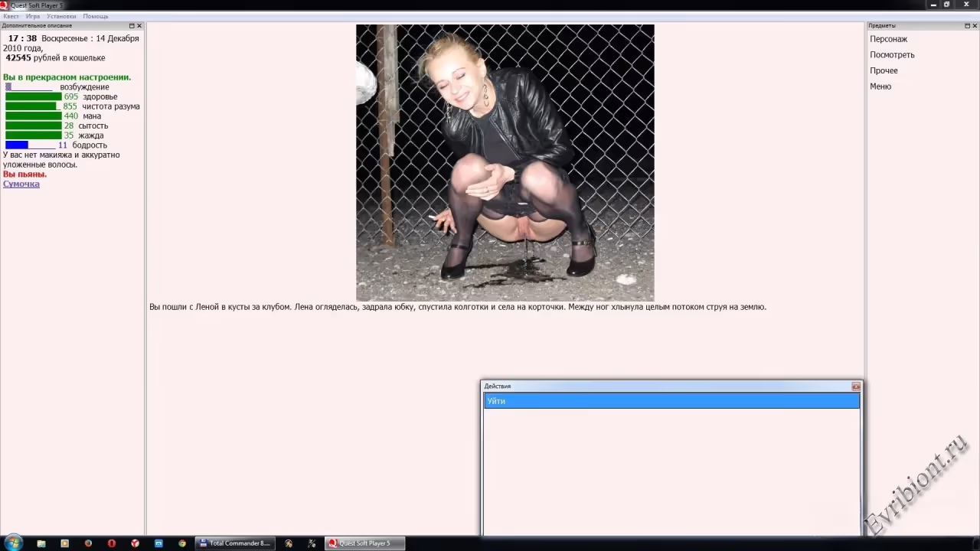980x551 pixels.
Task: Open the Windows Start menu orb
Action: tap(13, 543)
